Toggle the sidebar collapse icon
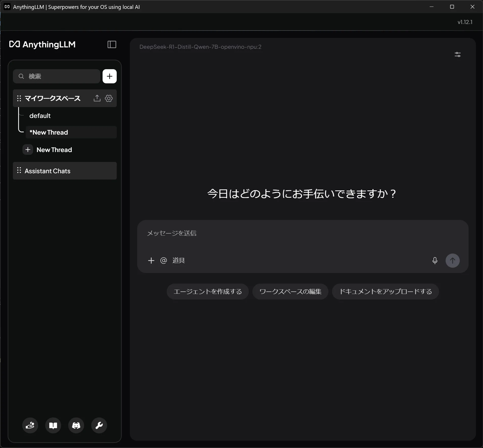 pos(112,44)
